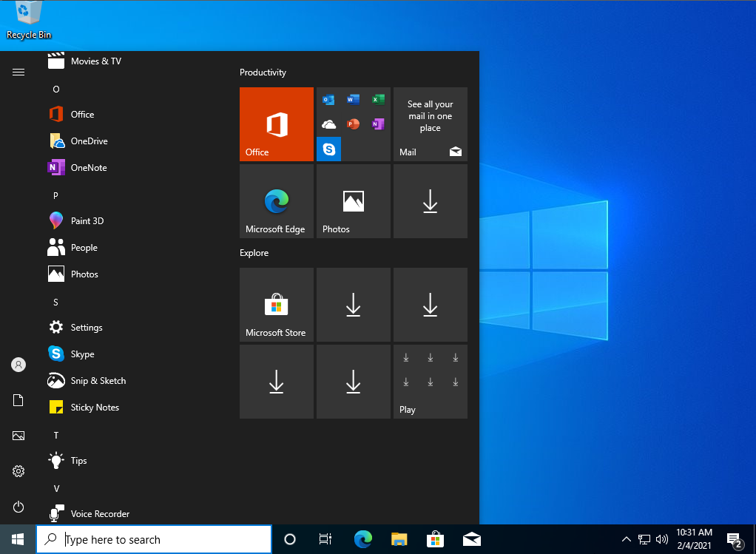The width and height of the screenshot is (756, 554).
Task: Focus the taskbar search box
Action: [x=154, y=539]
